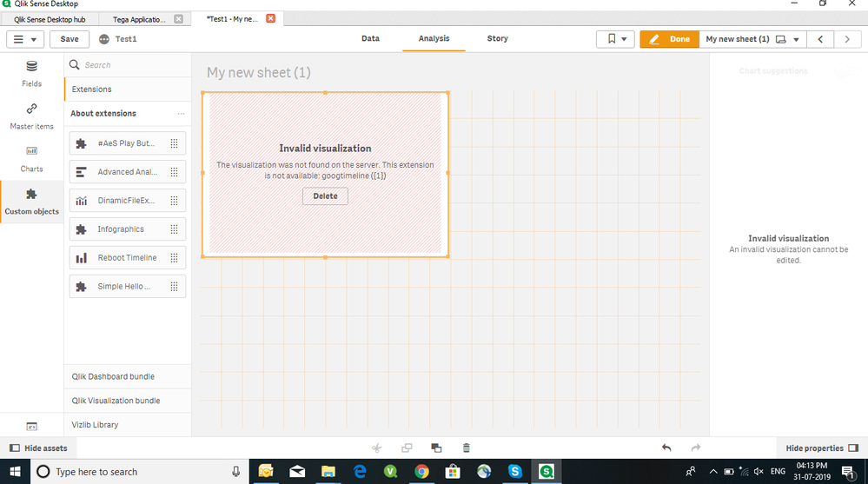Open the sheet selector dropdown
The image size is (868, 484).
point(752,39)
